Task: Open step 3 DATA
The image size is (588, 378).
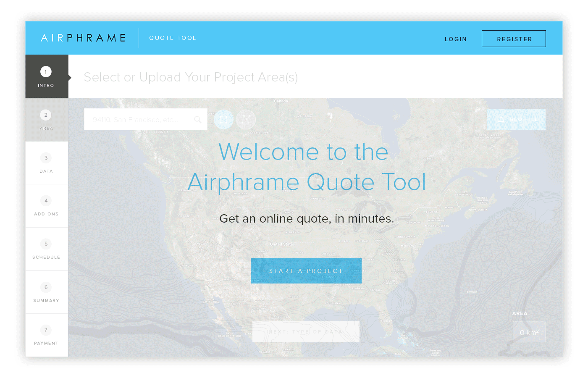Action: click(47, 163)
